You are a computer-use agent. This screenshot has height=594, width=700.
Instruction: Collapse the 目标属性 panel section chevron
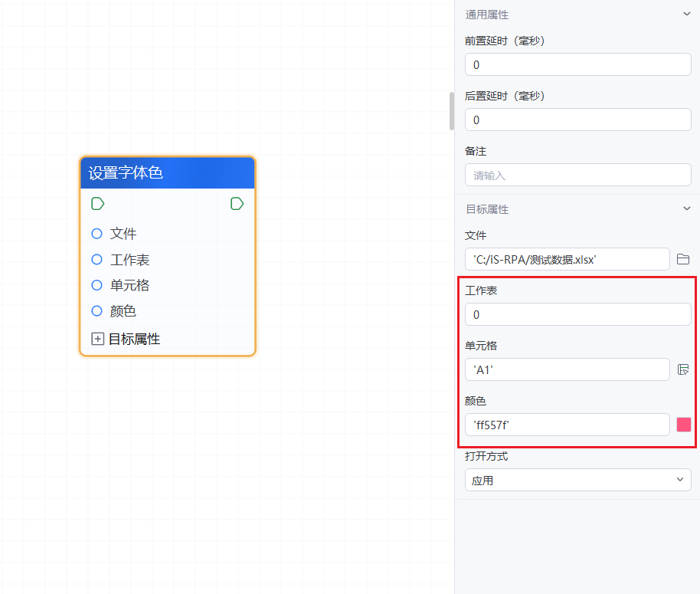tap(686, 208)
